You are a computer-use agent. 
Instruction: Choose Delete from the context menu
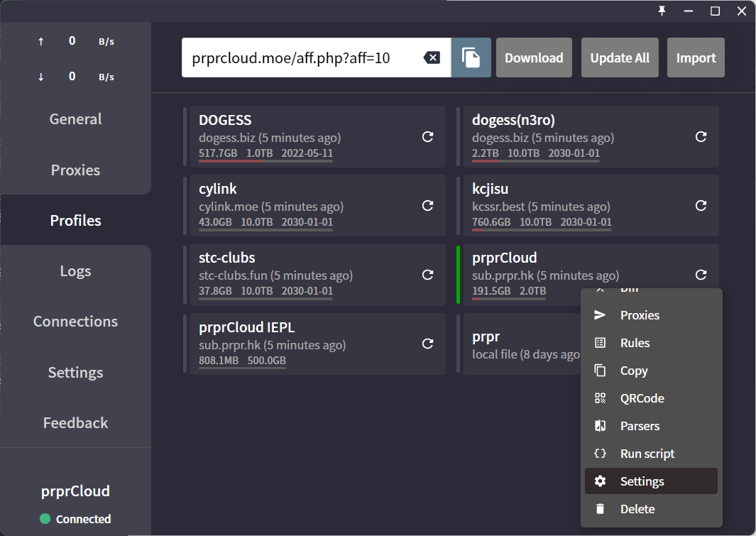point(637,509)
